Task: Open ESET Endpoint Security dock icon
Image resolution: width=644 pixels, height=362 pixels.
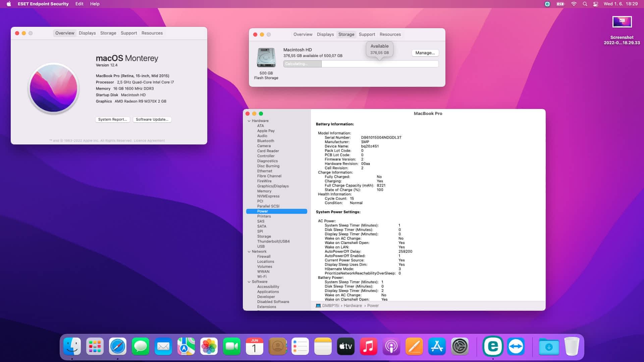Action: click(x=493, y=346)
